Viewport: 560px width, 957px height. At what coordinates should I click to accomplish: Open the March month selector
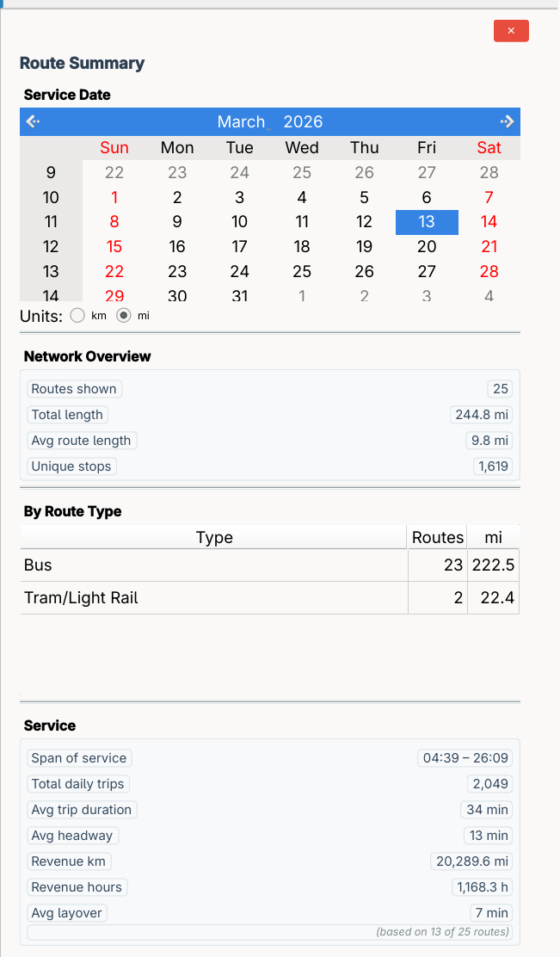tap(242, 122)
